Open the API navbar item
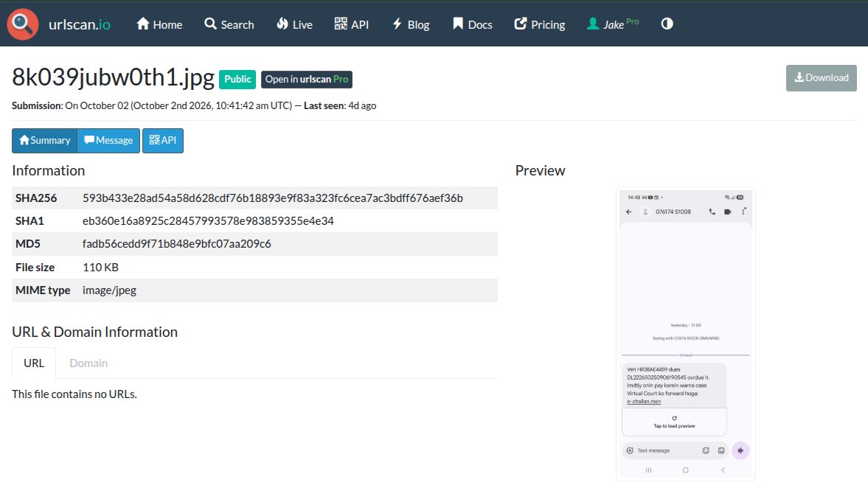Image resolution: width=868 pixels, height=502 pixels. (x=352, y=24)
